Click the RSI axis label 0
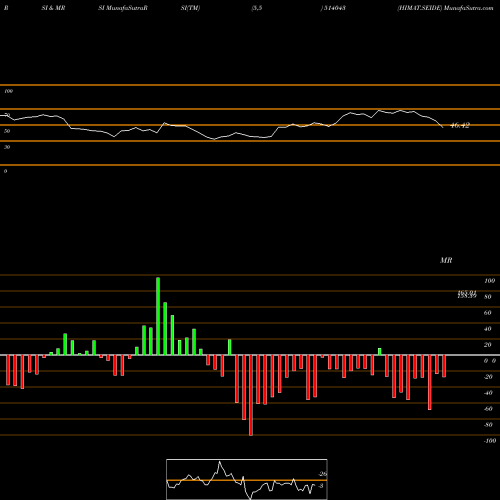 (x=5, y=171)
